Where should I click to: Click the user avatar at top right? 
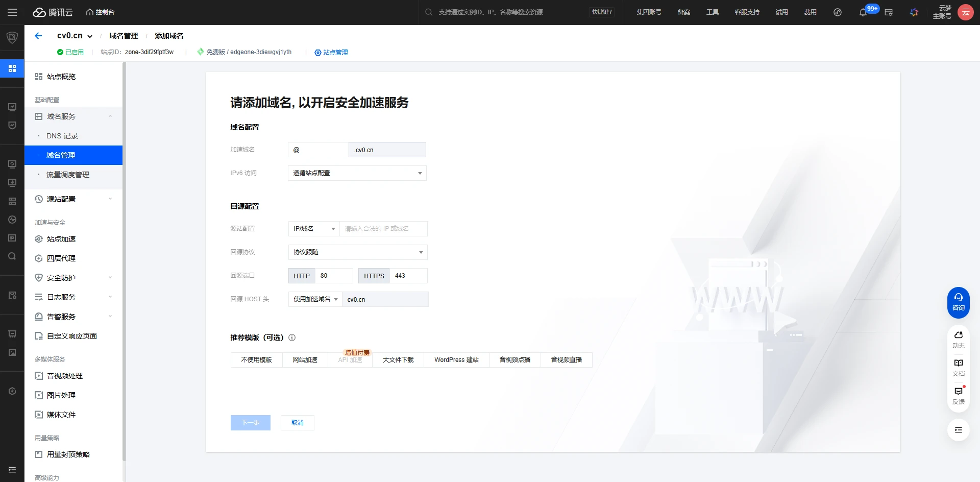click(965, 12)
